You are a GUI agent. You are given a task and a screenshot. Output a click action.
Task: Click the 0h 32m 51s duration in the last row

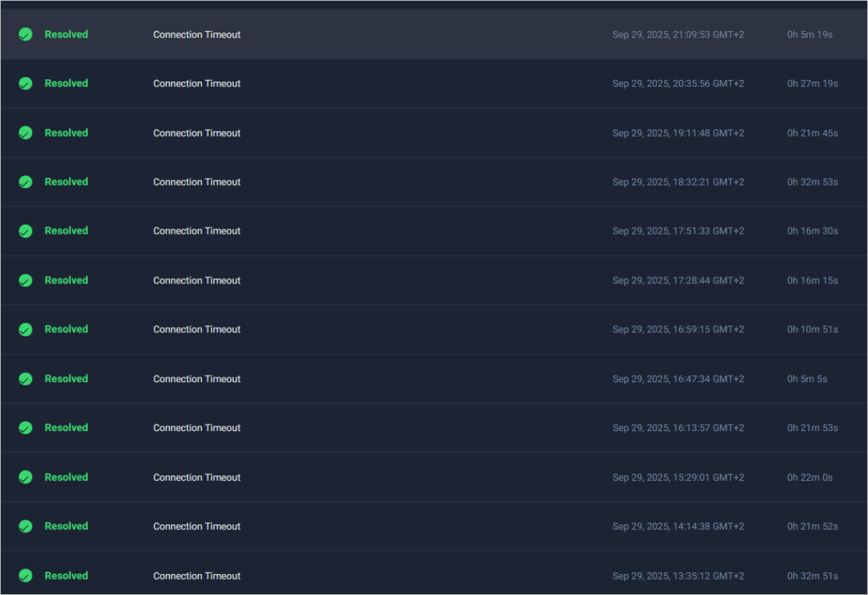coord(812,576)
